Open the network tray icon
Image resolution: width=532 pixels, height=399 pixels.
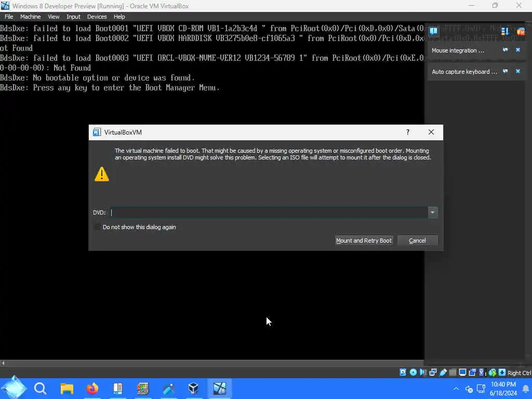click(x=481, y=389)
